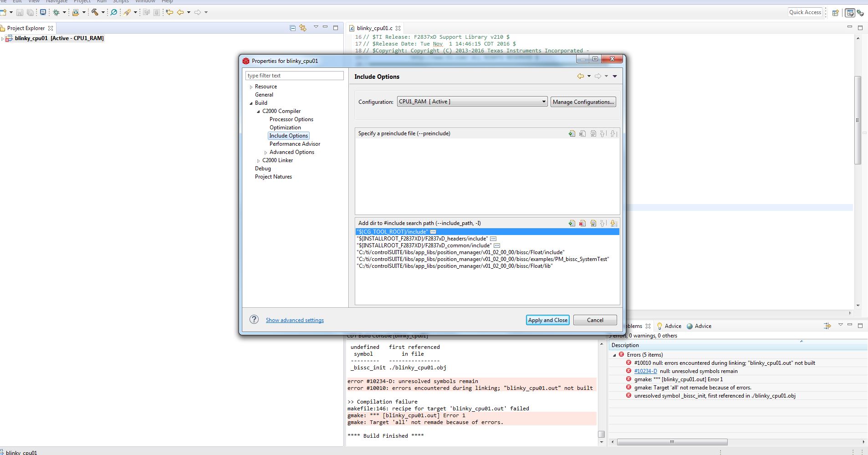Click the help question mark icon in dialog
This screenshot has height=455, width=868.
254,320
